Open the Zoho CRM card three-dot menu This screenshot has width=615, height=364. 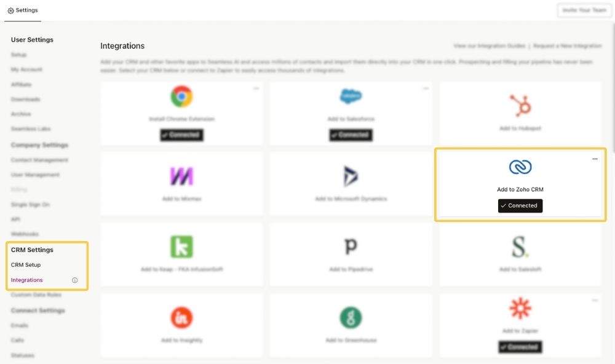[595, 159]
